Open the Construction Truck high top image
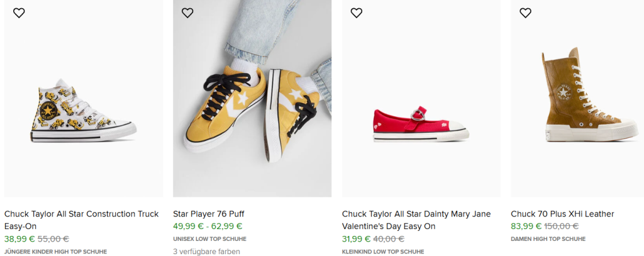 tap(83, 110)
